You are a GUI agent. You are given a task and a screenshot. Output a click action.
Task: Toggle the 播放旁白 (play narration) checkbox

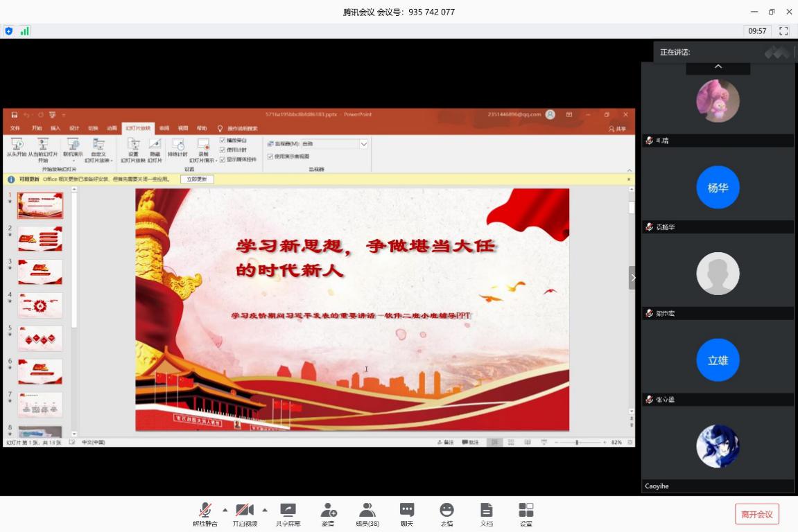(x=223, y=141)
